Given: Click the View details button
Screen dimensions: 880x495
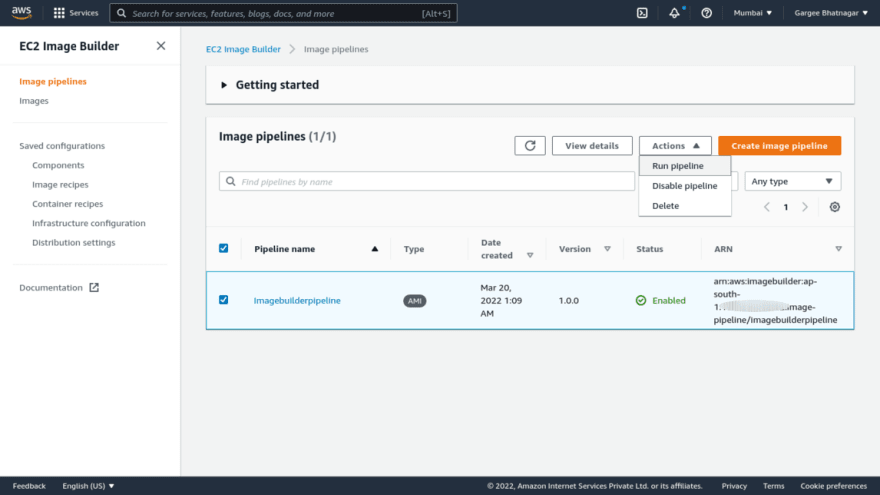Looking at the screenshot, I should point(592,145).
